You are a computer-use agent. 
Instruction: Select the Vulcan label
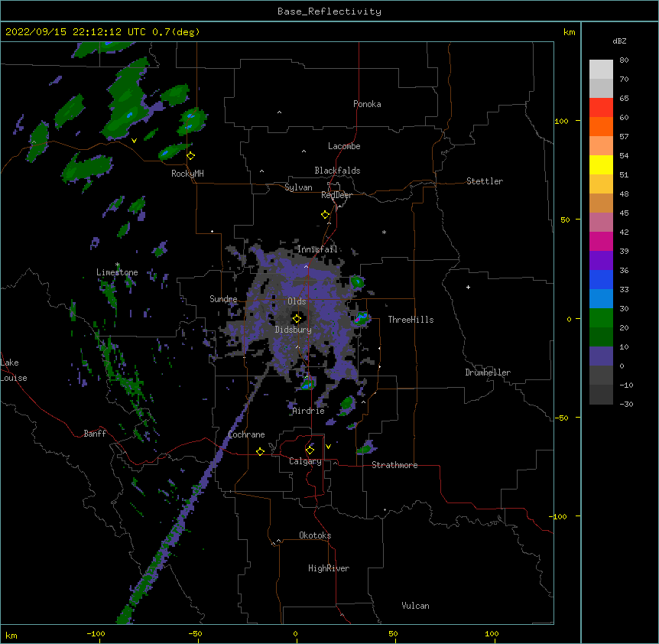click(x=415, y=606)
